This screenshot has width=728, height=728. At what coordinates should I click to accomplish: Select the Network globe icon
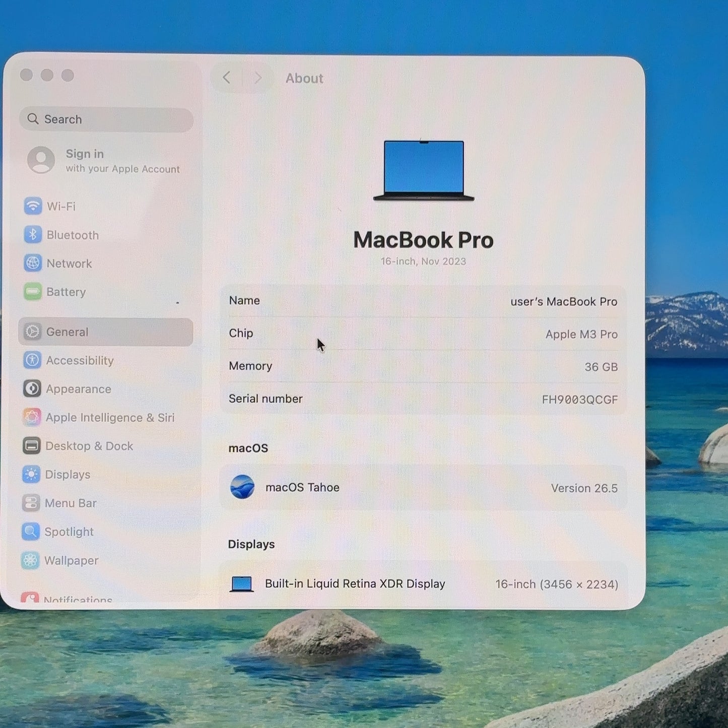pos(33,263)
